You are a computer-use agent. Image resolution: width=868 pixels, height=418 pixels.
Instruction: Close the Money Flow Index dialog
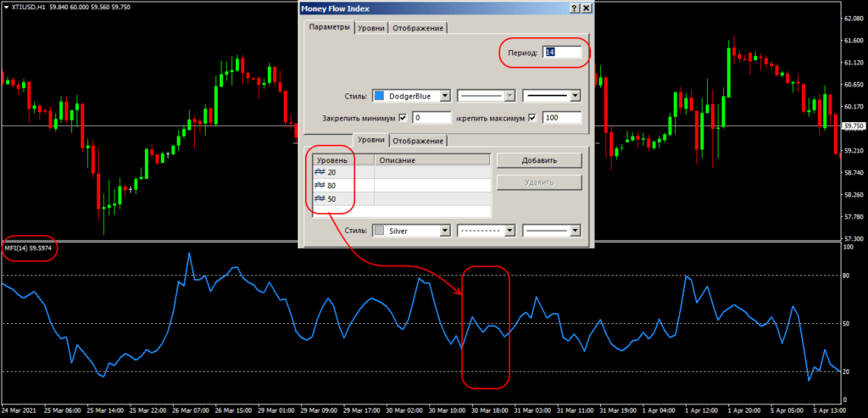pos(586,8)
